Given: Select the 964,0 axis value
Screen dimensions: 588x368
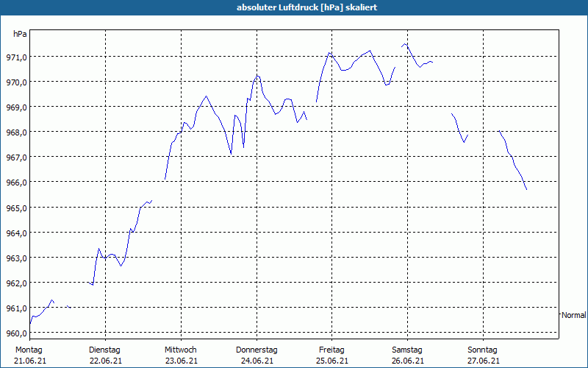Looking at the screenshot, I should [x=16, y=233].
